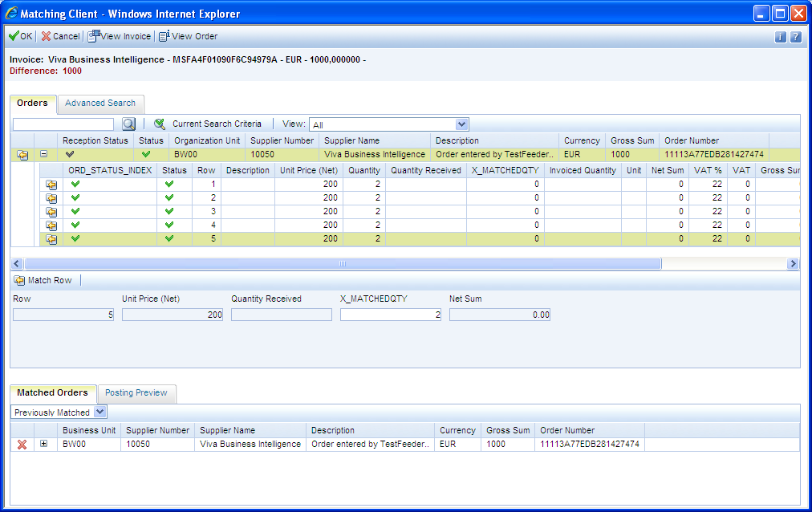Open View Order from toolbar
This screenshot has width=812, height=512.
[x=189, y=36]
